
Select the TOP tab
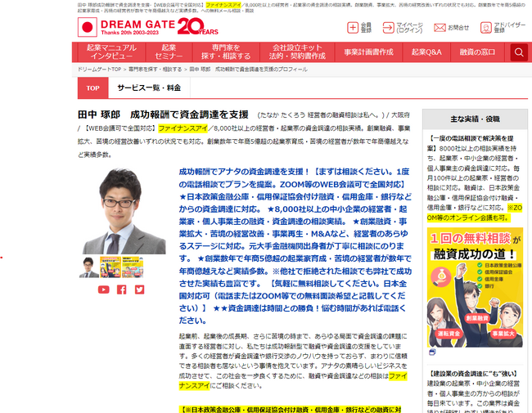93,88
